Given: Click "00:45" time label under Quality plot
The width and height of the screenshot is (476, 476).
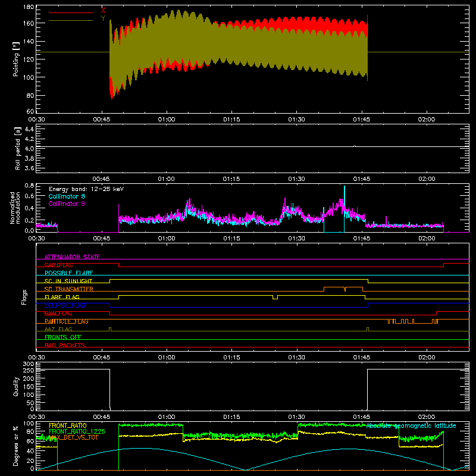Looking at the screenshot, I should (x=102, y=417).
